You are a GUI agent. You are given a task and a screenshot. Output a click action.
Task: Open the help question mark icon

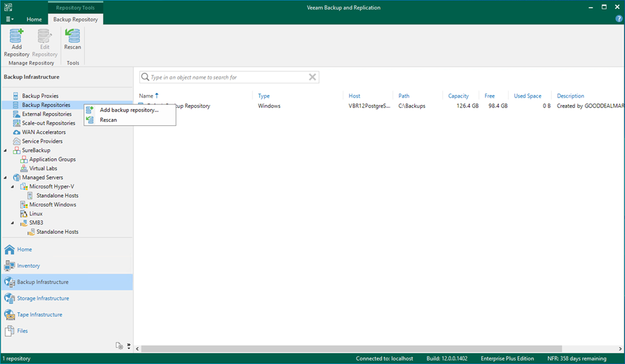pos(619,19)
